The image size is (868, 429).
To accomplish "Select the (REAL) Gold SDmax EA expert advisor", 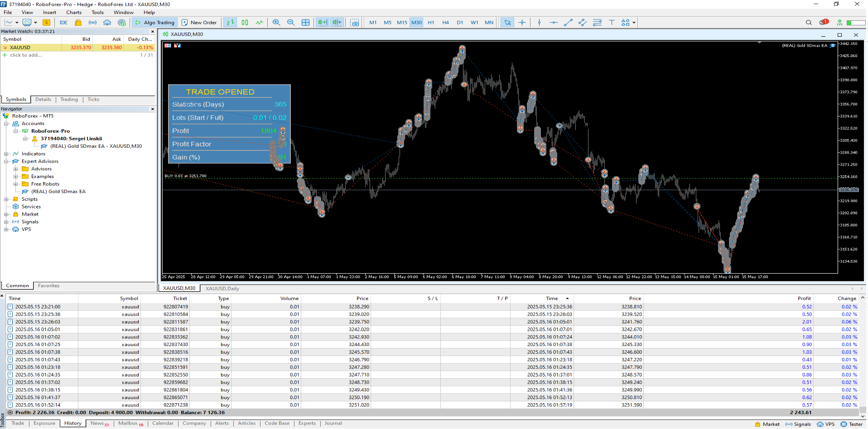I will point(58,192).
